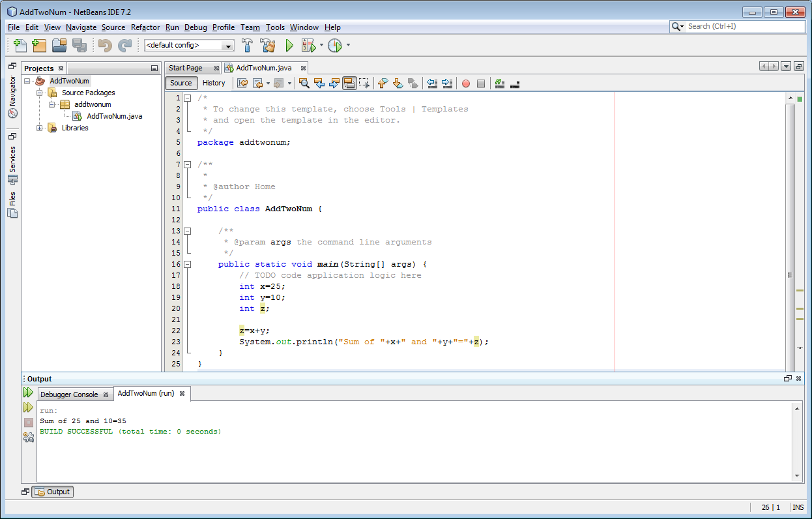Toggle rectangular edit mode in the editor toolbar
Image resolution: width=812 pixels, height=519 pixels.
coord(364,83)
